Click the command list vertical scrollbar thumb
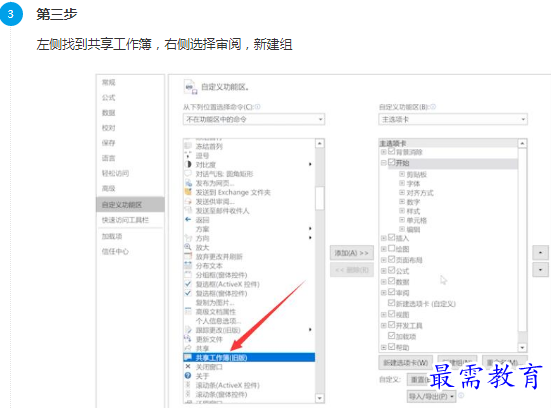The width and height of the screenshot is (551, 408). point(319,198)
